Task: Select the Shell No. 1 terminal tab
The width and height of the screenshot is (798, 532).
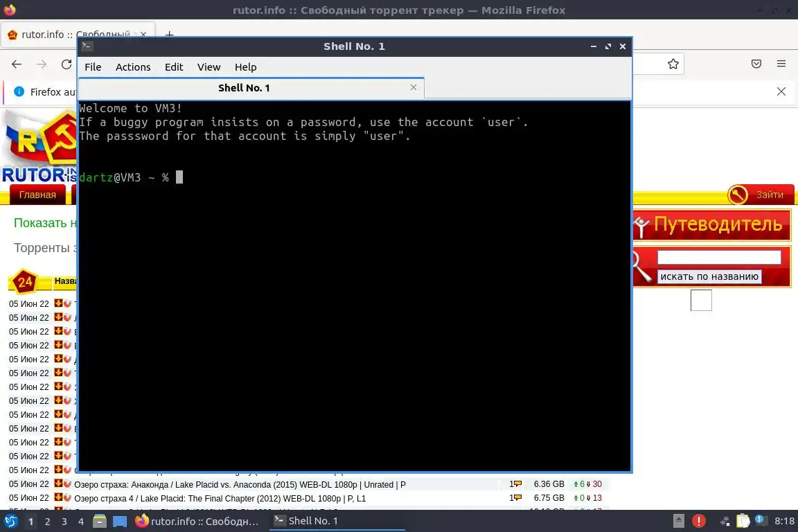Action: point(244,88)
